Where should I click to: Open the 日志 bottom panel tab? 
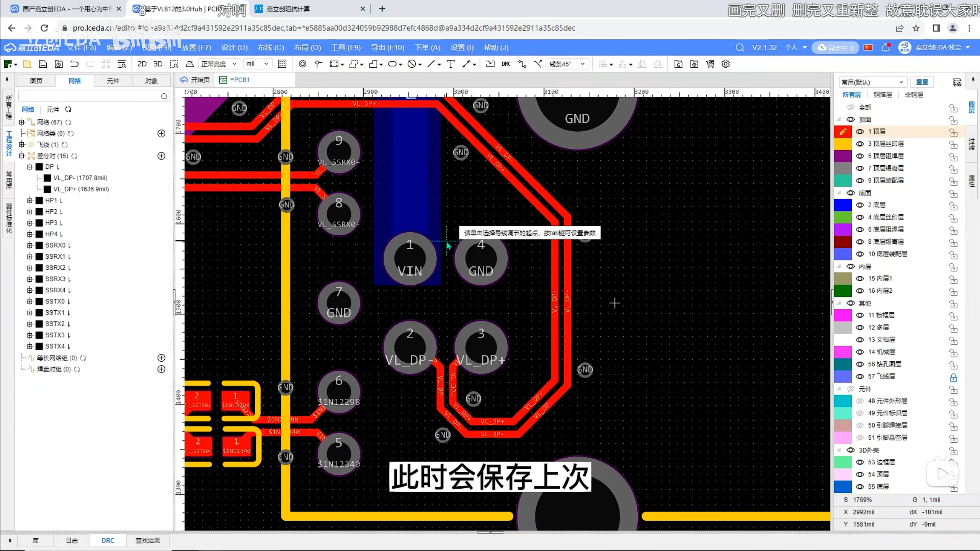[72, 540]
